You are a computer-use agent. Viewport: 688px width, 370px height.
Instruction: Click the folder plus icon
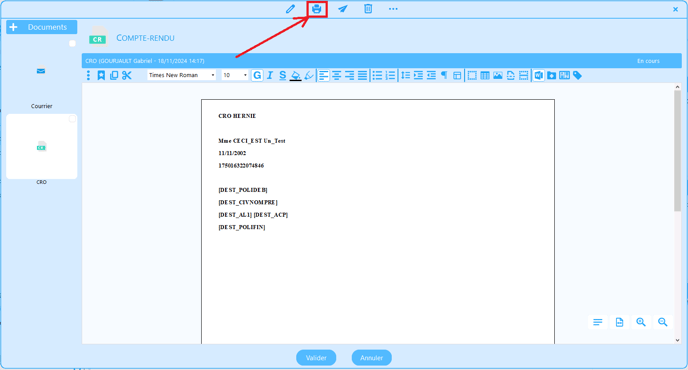pyautogui.click(x=552, y=75)
